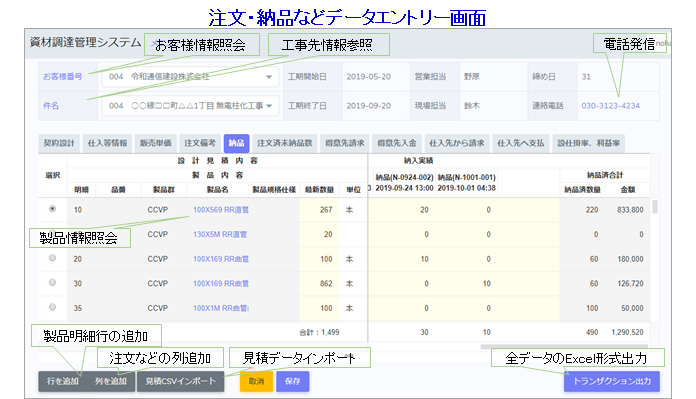Open the 仕入等情報 tab
Viewport: 696px width, 399px height.
(x=107, y=143)
